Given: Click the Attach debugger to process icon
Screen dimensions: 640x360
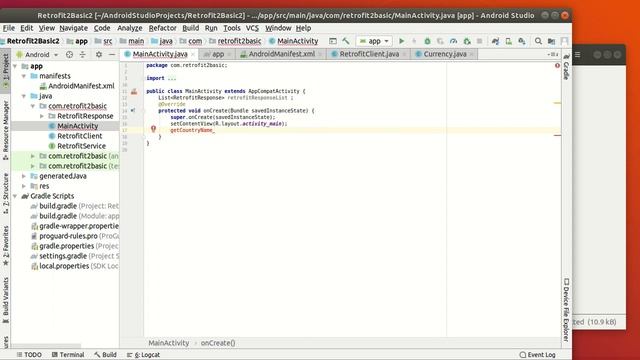Looking at the screenshot, I should pyautogui.click(x=467, y=41).
